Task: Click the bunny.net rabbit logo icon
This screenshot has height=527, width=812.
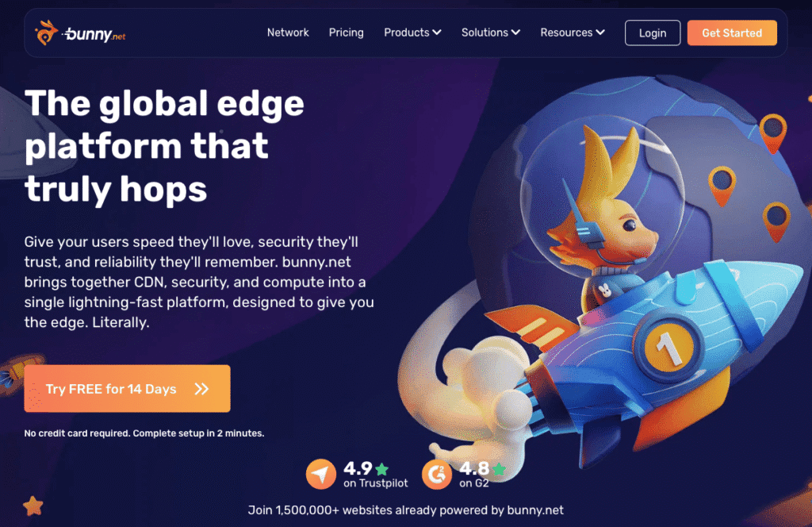Action: tap(45, 33)
